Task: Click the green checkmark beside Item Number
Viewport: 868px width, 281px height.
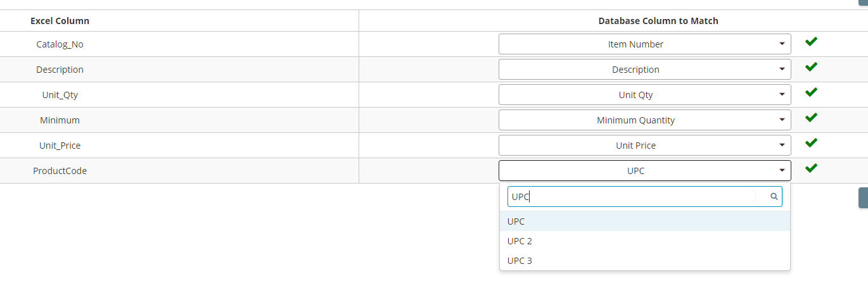Action: click(x=811, y=42)
